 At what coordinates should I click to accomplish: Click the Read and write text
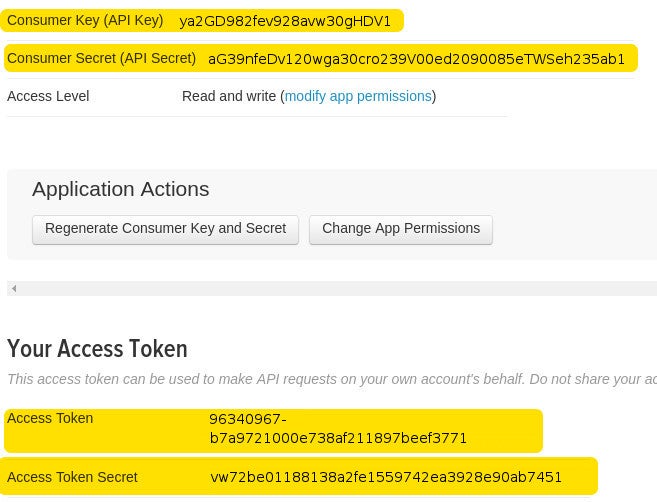(x=229, y=97)
